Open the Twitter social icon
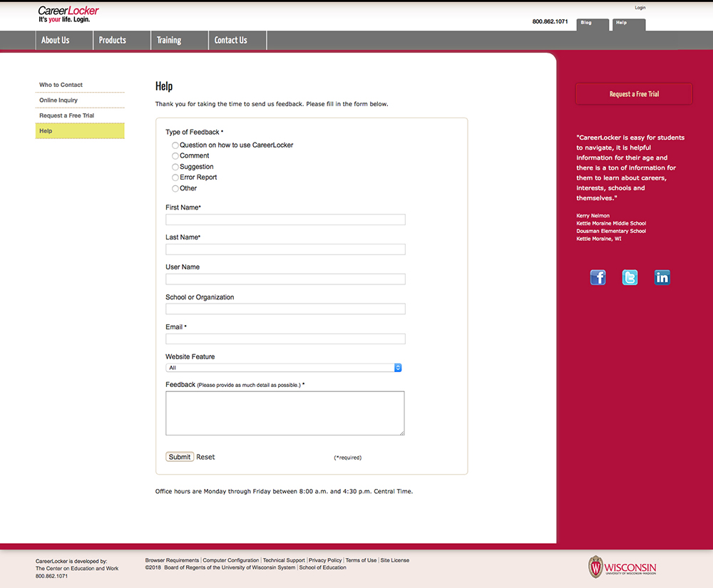The height and width of the screenshot is (588, 713). click(x=630, y=277)
